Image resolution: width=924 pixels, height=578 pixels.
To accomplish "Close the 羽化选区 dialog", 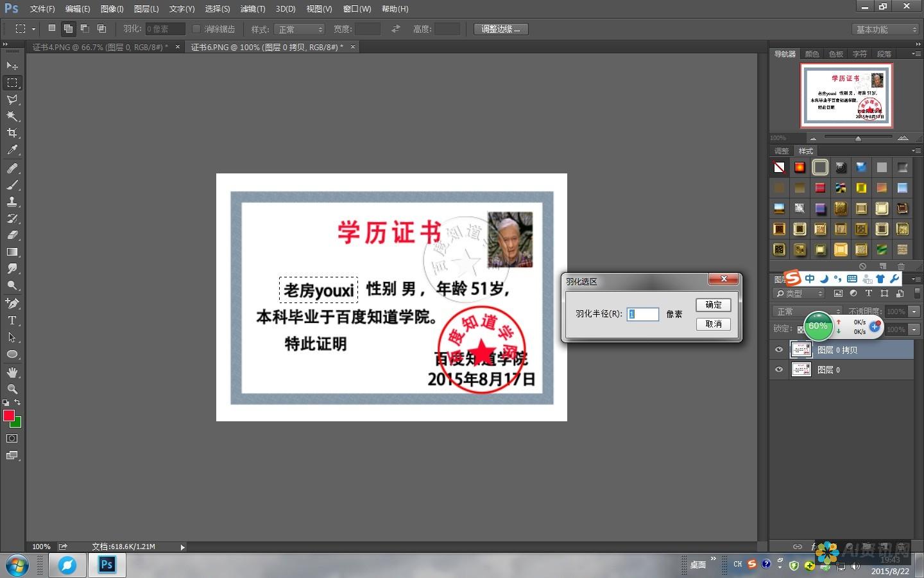I will pyautogui.click(x=724, y=279).
